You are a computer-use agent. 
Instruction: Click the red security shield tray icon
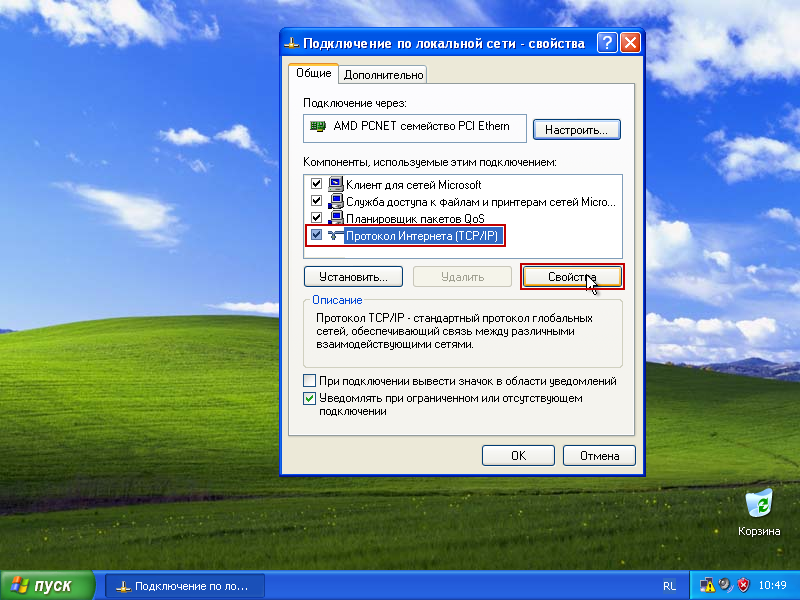tap(743, 585)
